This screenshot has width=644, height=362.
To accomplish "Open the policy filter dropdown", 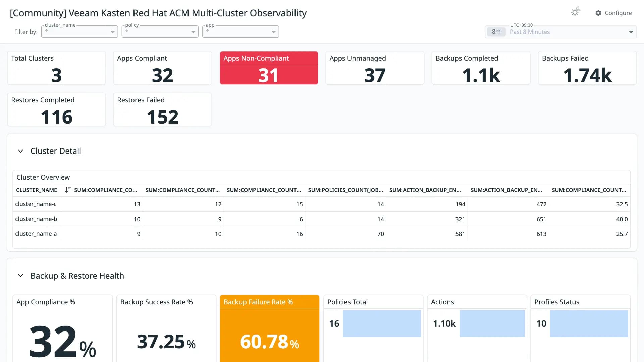I will [x=160, y=32].
